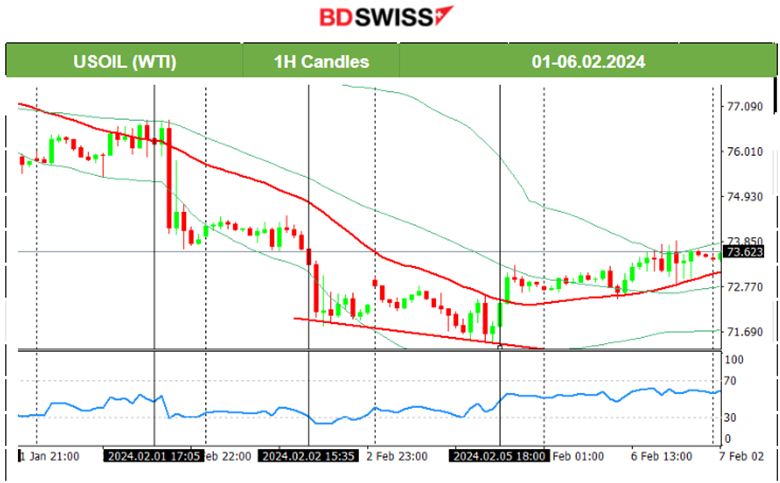Click the 77.090 price axis label

click(744, 106)
